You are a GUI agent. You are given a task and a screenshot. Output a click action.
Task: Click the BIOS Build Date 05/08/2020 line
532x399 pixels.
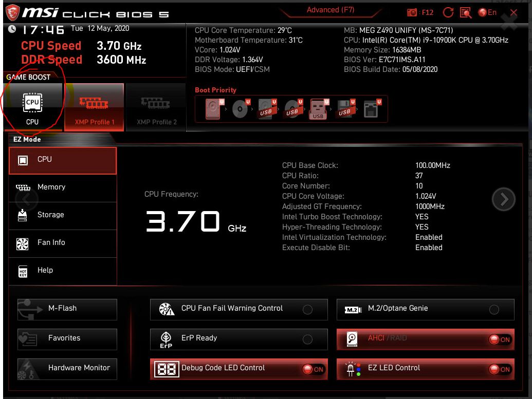391,69
